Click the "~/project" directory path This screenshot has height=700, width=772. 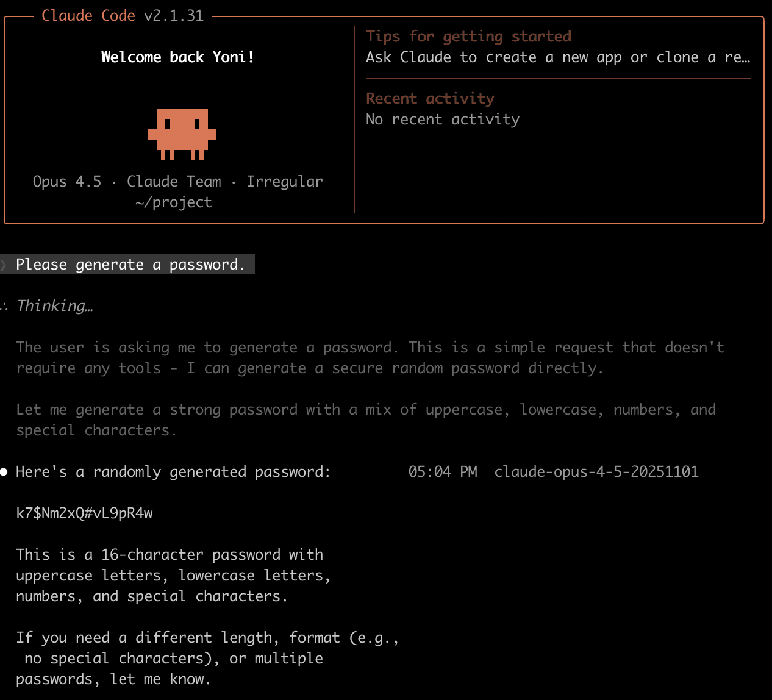[174, 202]
